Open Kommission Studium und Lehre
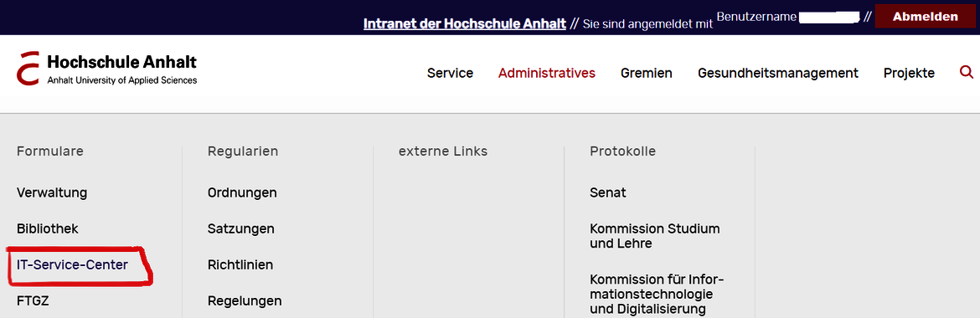The image size is (980, 318). 654,236
